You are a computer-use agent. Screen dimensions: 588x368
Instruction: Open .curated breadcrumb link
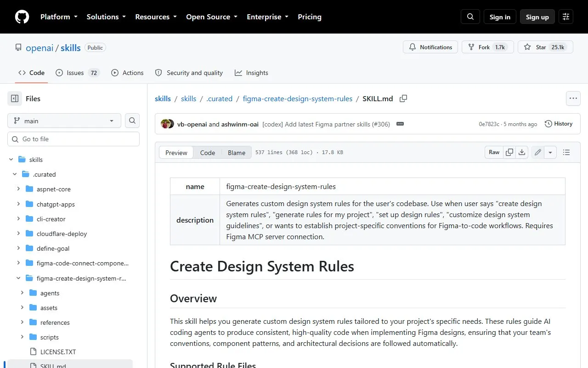point(220,98)
